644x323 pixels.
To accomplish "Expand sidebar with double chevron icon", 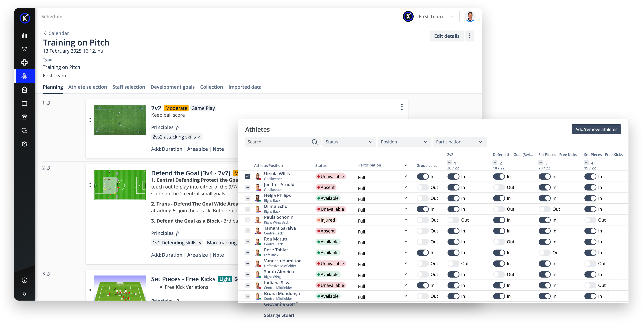I will [24, 294].
